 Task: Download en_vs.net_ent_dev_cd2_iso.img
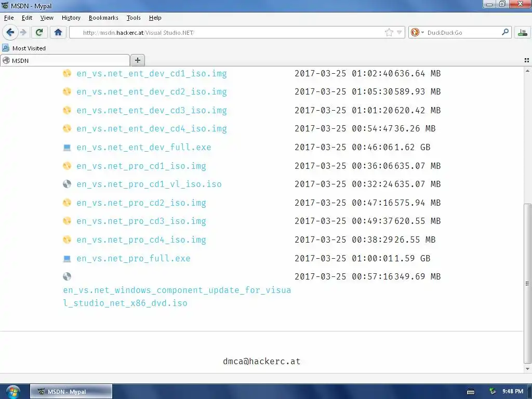152,91
